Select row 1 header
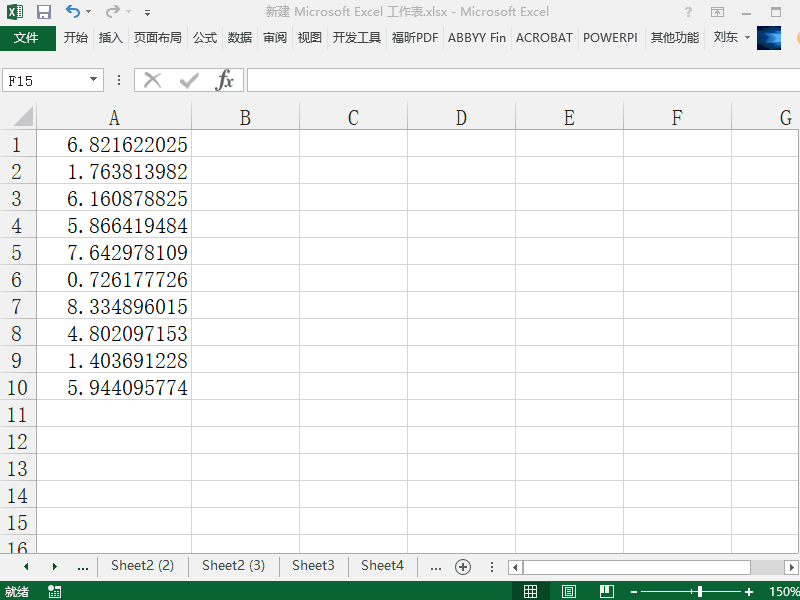This screenshot has width=800, height=600. tap(17, 144)
